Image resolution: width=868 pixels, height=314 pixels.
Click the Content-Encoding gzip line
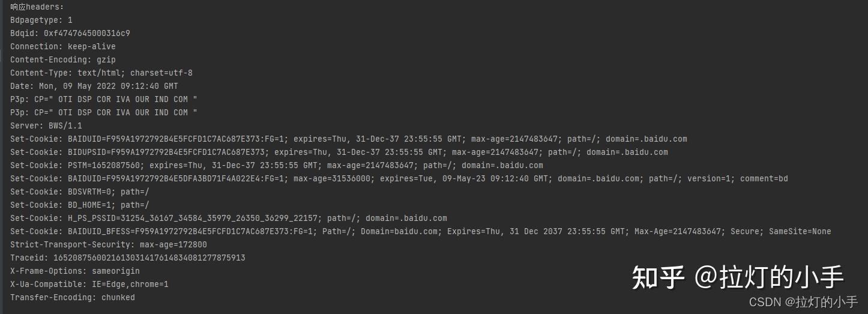point(63,60)
